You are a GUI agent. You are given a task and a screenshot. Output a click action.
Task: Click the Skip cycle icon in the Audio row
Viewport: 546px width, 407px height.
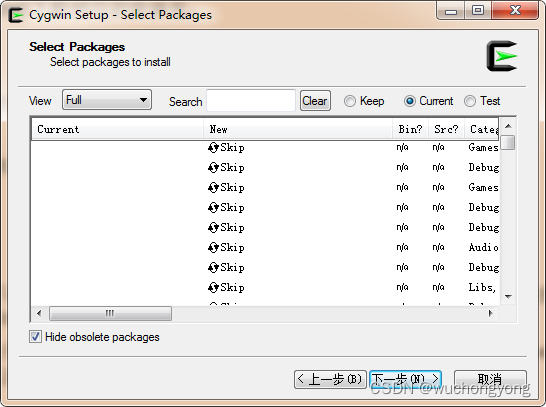[213, 248]
